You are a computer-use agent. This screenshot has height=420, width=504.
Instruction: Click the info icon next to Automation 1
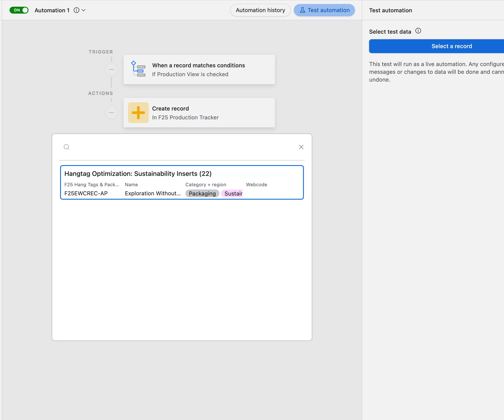click(x=76, y=10)
